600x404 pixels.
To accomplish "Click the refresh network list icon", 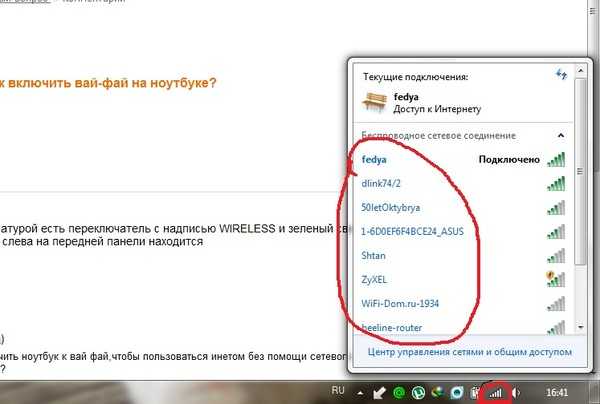I will point(561,74).
